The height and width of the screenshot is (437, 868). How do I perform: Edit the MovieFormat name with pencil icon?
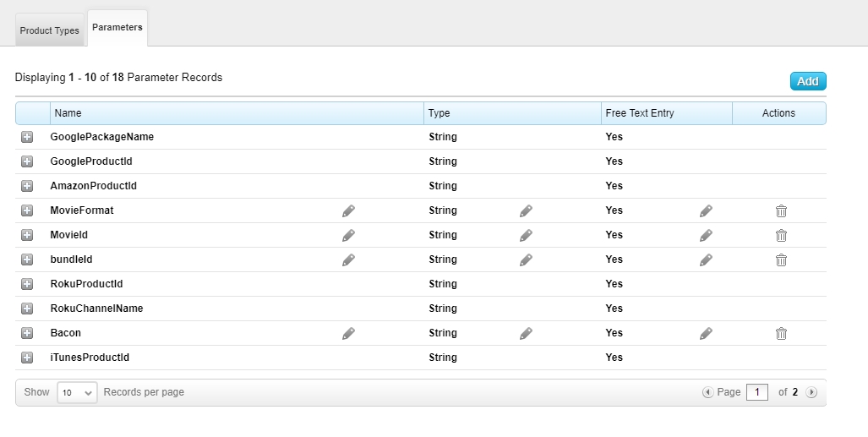tap(348, 211)
